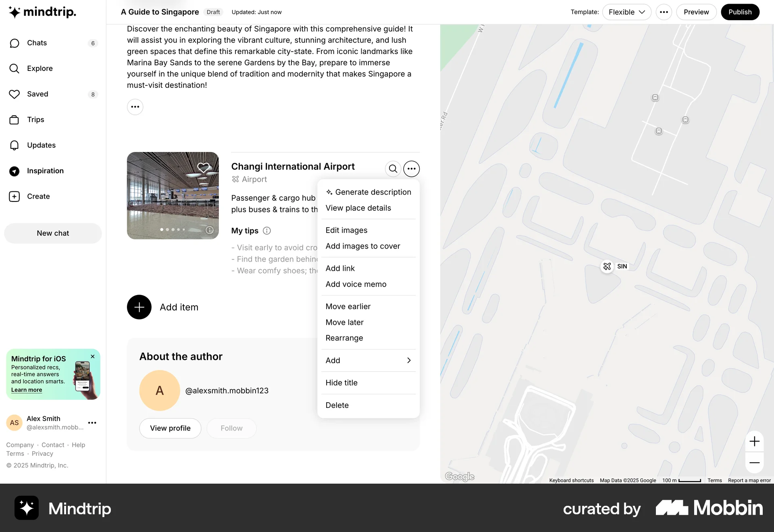Open the Explore section
This screenshot has width=774, height=532.
coord(39,68)
